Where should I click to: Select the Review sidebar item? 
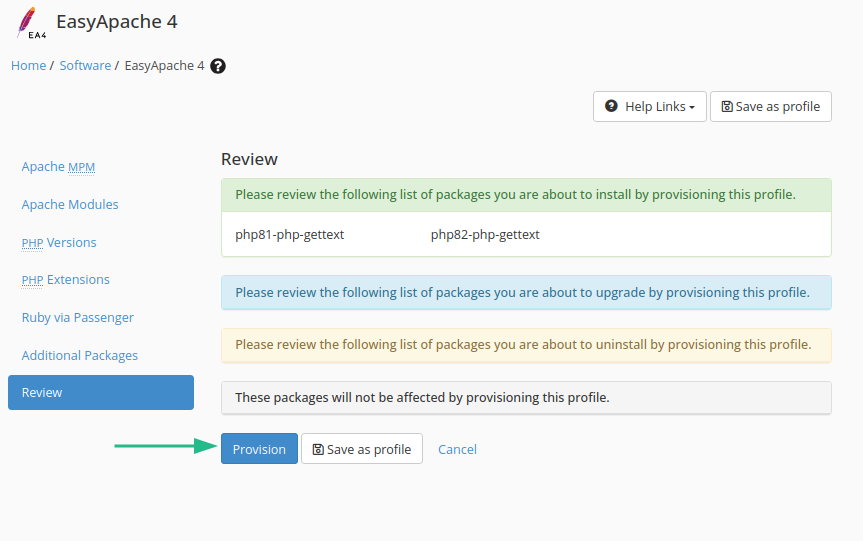(x=101, y=393)
